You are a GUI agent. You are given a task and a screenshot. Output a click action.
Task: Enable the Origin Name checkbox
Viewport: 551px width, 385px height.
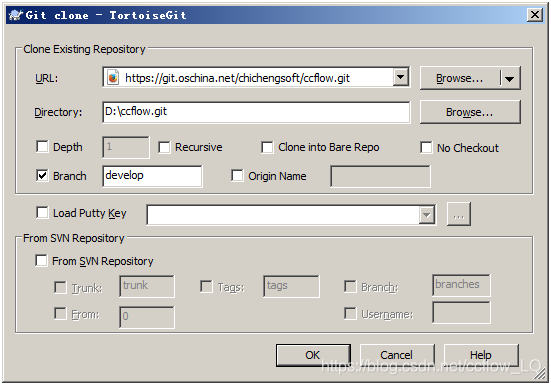tap(237, 175)
